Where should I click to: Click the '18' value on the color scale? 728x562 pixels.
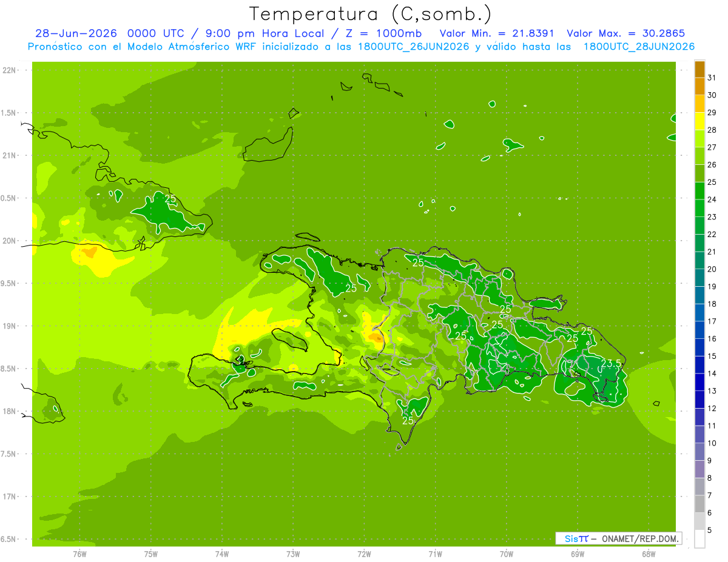pyautogui.click(x=712, y=304)
